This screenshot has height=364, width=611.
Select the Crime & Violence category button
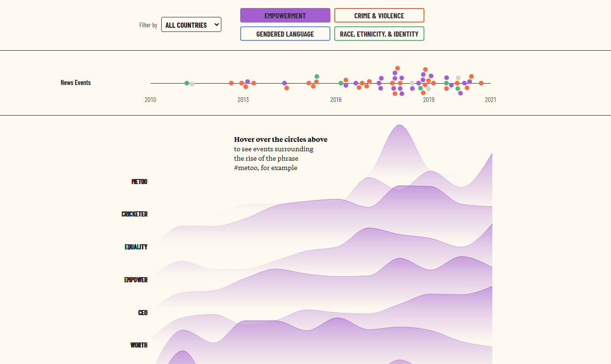tap(379, 15)
